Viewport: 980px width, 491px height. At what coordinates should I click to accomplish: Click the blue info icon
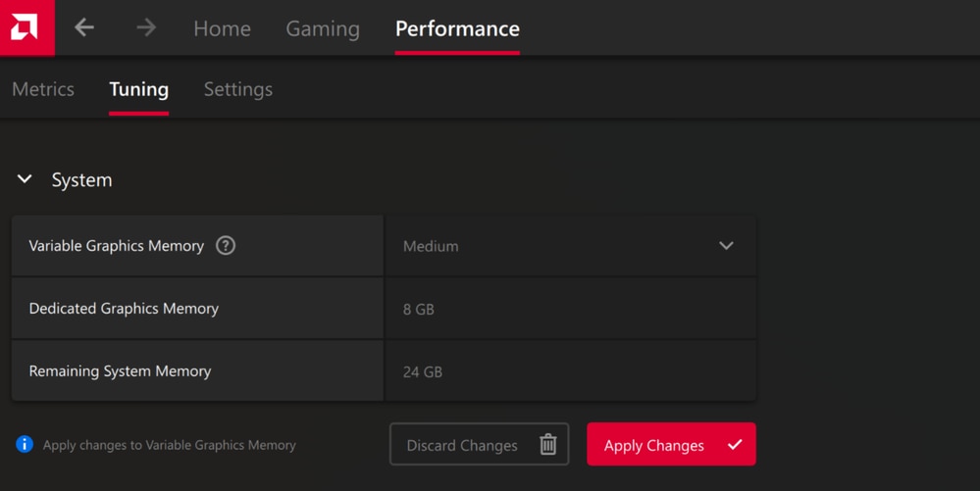(25, 444)
